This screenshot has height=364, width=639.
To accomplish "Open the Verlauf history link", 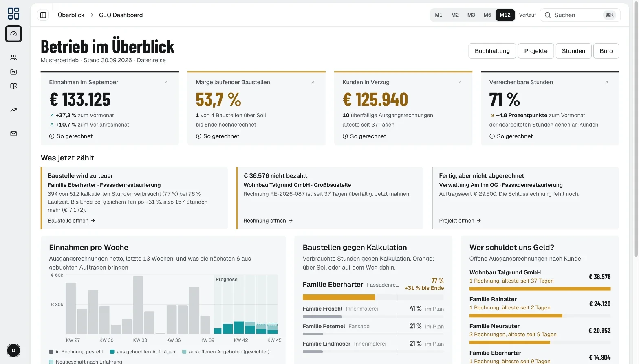I will pos(527,15).
